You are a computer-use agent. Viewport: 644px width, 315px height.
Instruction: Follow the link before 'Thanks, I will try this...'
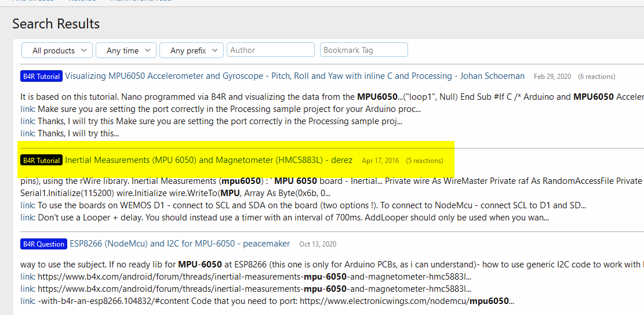click(27, 133)
